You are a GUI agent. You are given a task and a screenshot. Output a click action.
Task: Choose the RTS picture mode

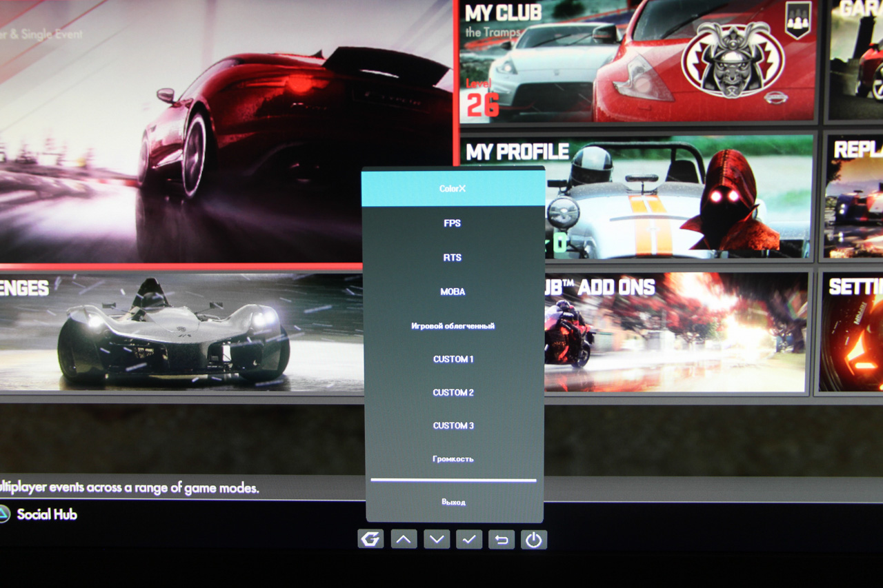(x=453, y=258)
